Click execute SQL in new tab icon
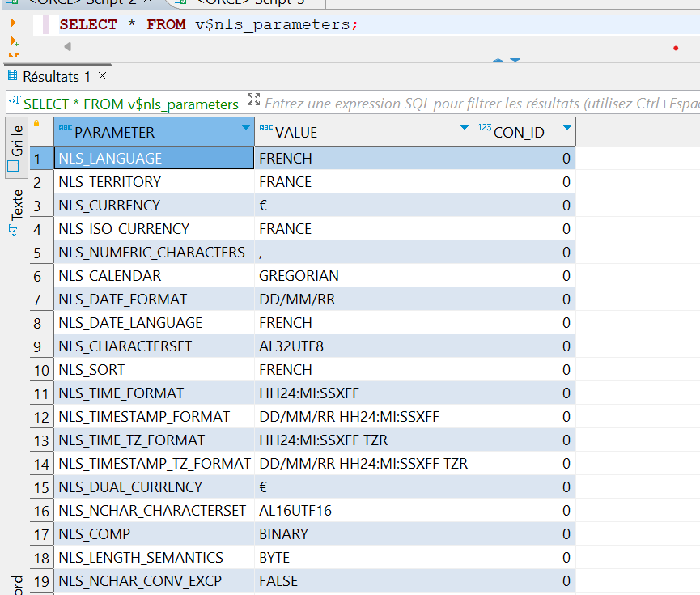This screenshot has height=595, width=700. click(12, 40)
